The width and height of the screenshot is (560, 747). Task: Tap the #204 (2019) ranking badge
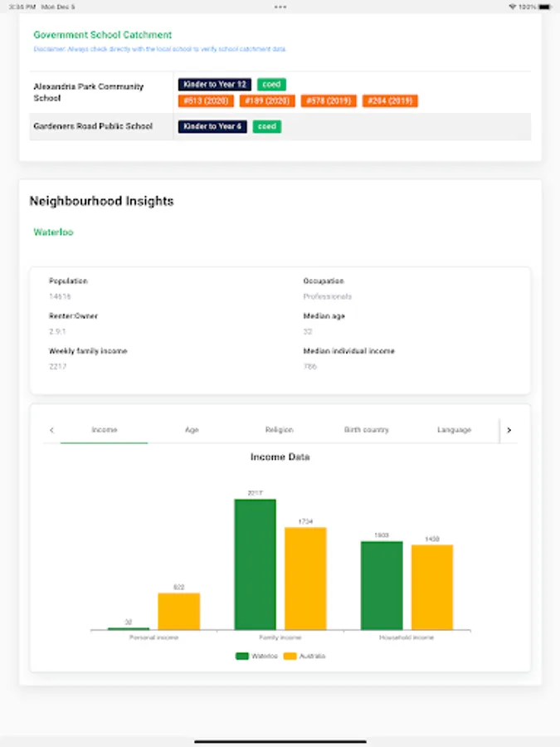(390, 101)
